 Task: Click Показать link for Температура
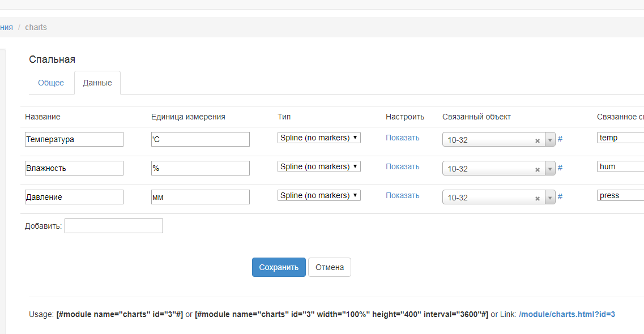pyautogui.click(x=403, y=138)
